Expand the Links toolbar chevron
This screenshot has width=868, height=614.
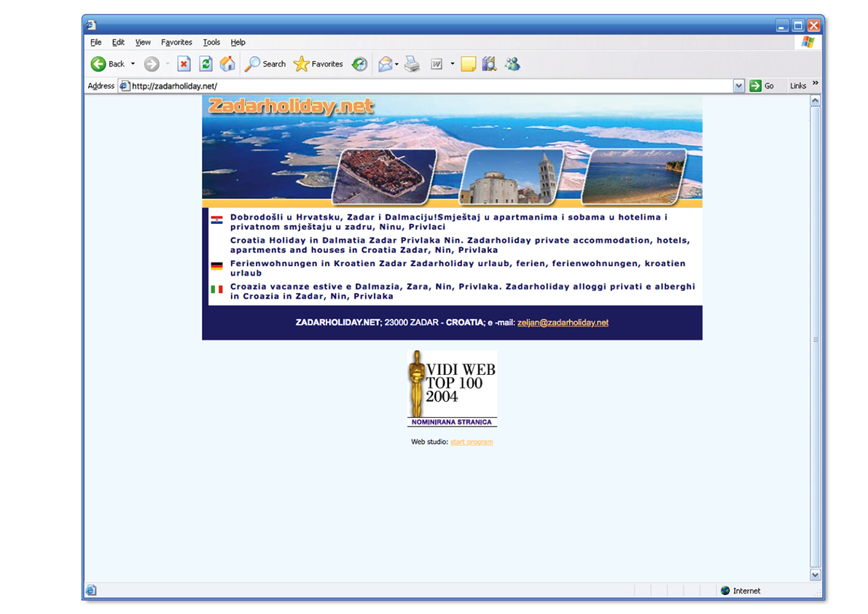(x=816, y=84)
